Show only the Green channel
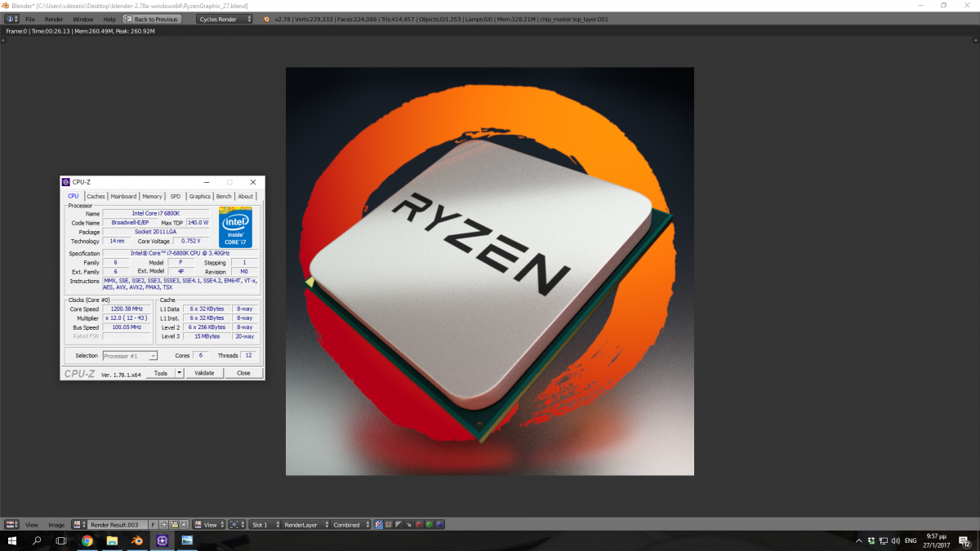Image resolution: width=980 pixels, height=551 pixels. click(x=429, y=525)
